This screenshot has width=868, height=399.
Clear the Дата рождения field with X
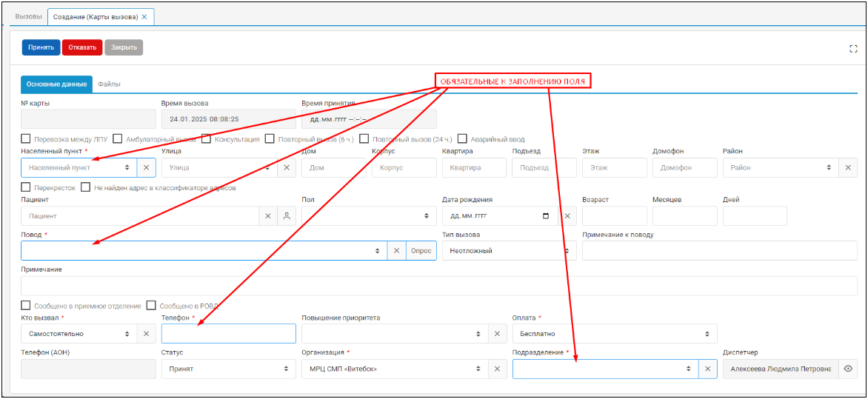[567, 216]
